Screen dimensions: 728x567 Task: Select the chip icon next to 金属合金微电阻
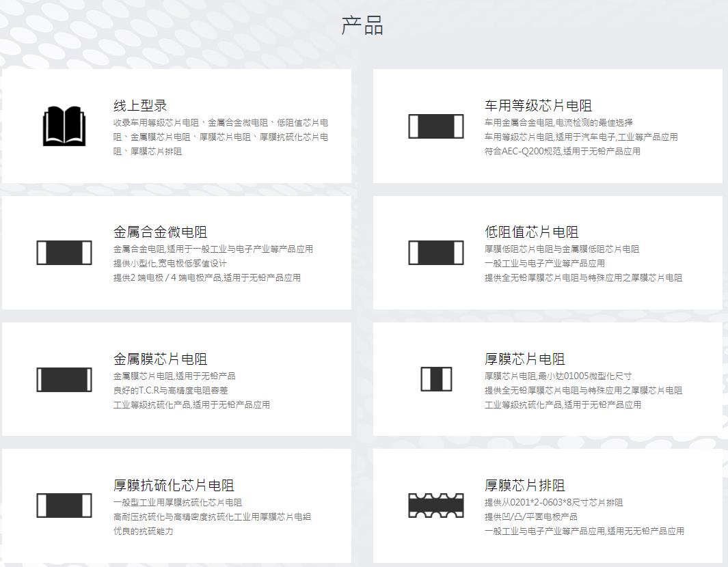tap(64, 253)
